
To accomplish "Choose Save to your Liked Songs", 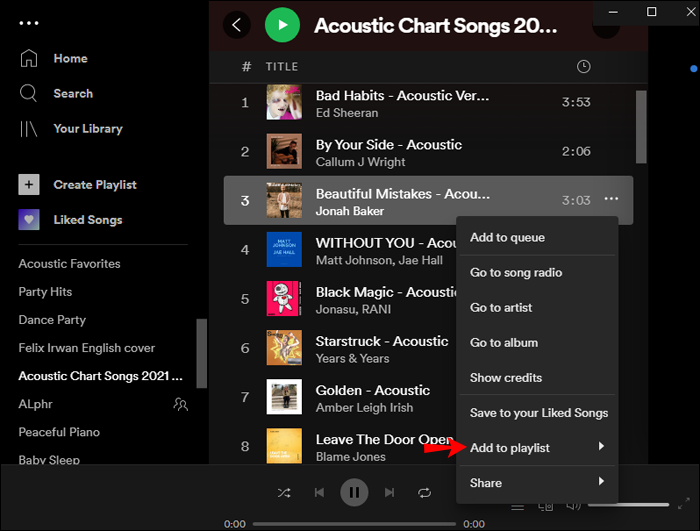I will (x=539, y=413).
